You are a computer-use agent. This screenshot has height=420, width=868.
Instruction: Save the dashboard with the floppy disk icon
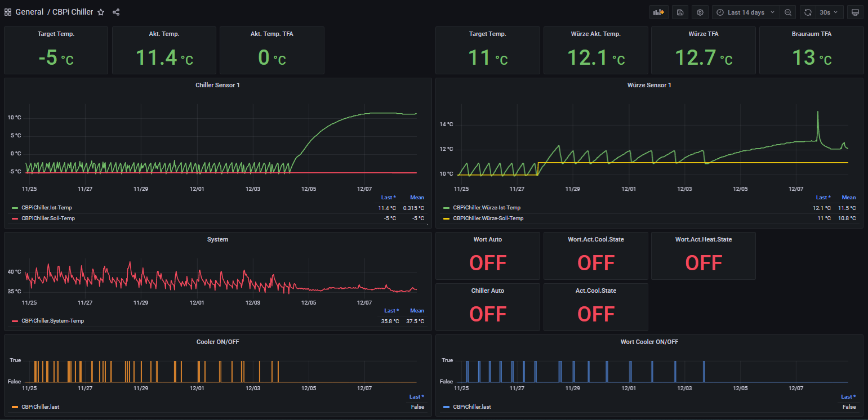[680, 12]
